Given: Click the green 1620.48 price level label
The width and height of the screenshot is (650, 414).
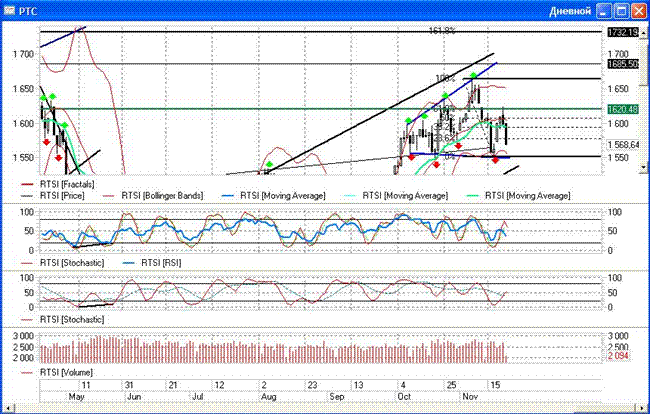Looking at the screenshot, I should (623, 109).
